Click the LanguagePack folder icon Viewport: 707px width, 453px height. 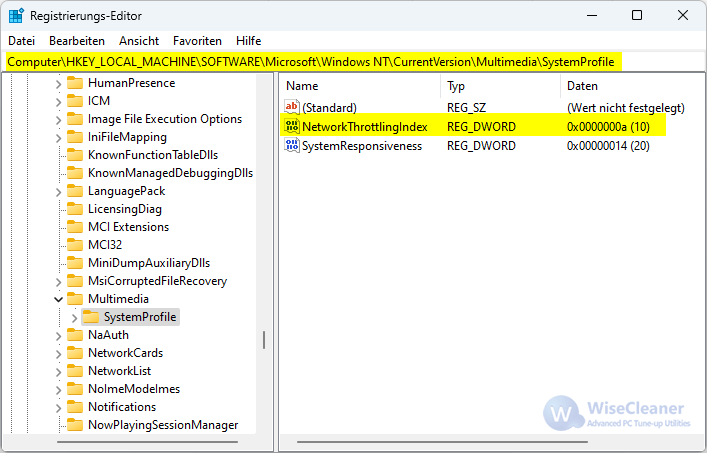pyautogui.click(x=75, y=191)
